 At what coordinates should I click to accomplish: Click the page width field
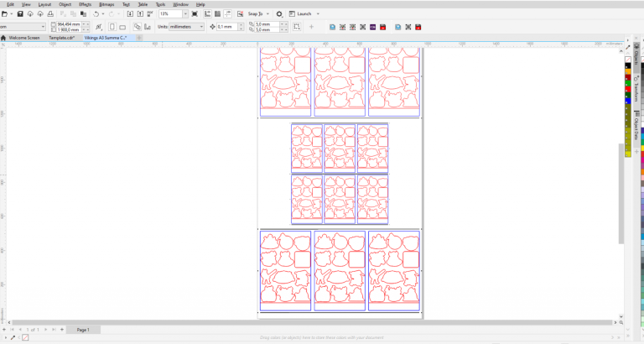click(x=70, y=24)
